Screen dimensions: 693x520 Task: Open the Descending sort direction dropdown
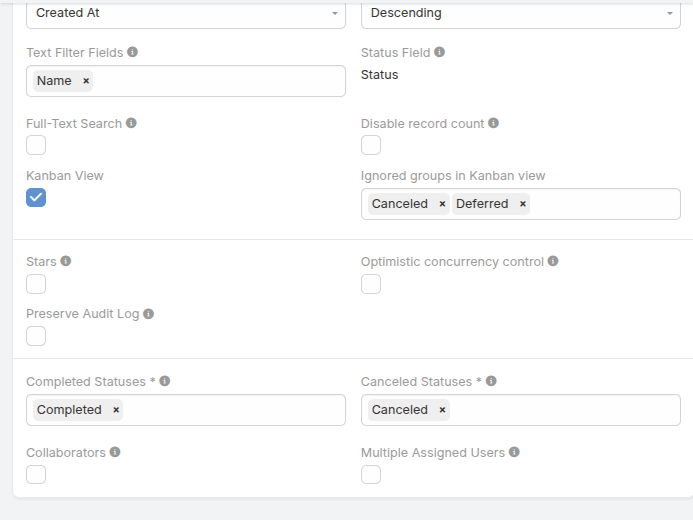(x=520, y=14)
